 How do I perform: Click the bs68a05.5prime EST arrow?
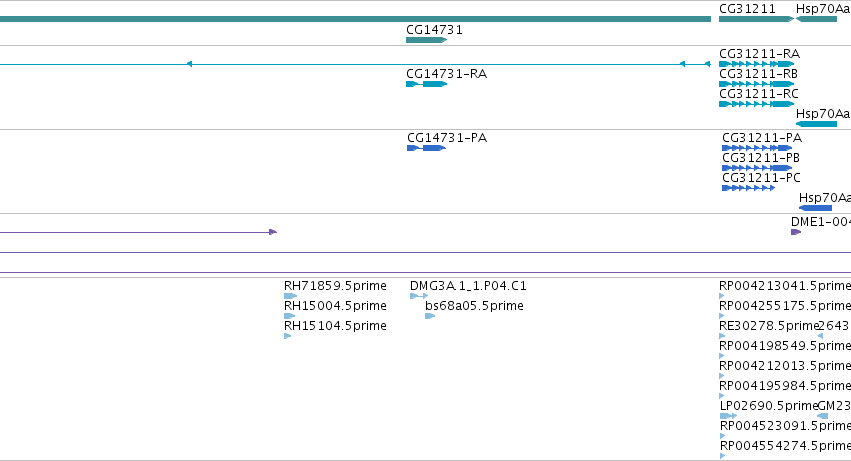(x=430, y=316)
